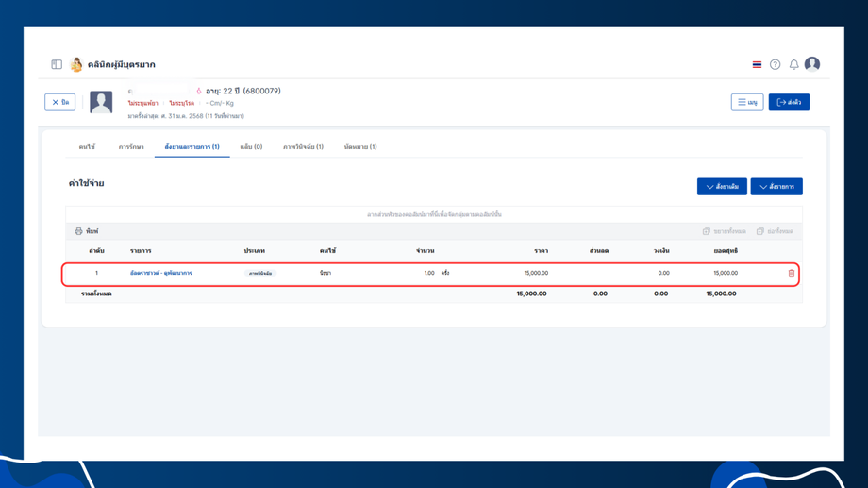Click the ส่วนลด column header
This screenshot has width=868, height=488.
599,251
